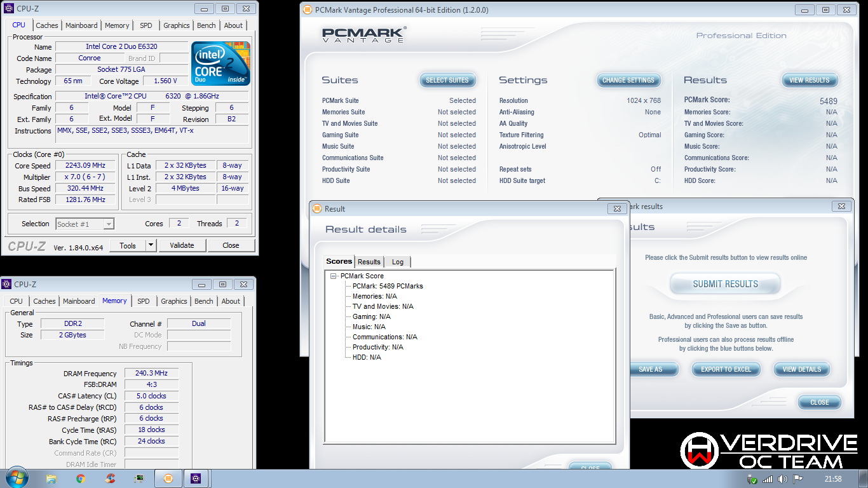
Task: Click CLOSE button in the results dialog
Action: [819, 402]
